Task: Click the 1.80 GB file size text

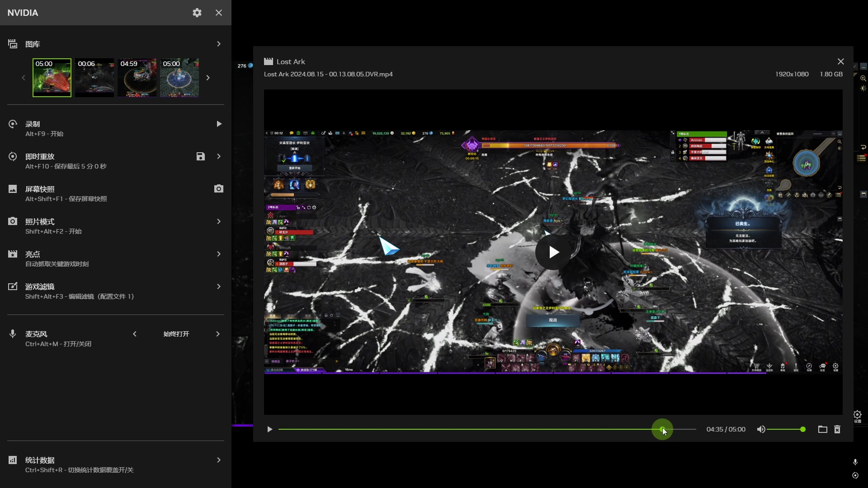Action: click(x=831, y=74)
